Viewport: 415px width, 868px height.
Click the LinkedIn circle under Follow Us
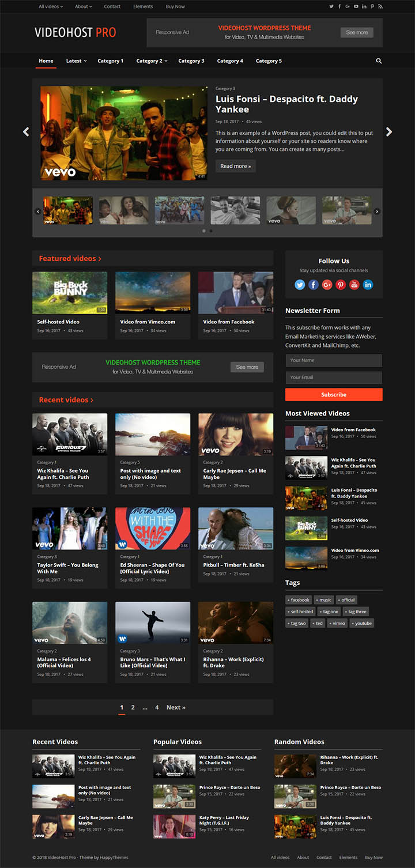point(368,284)
